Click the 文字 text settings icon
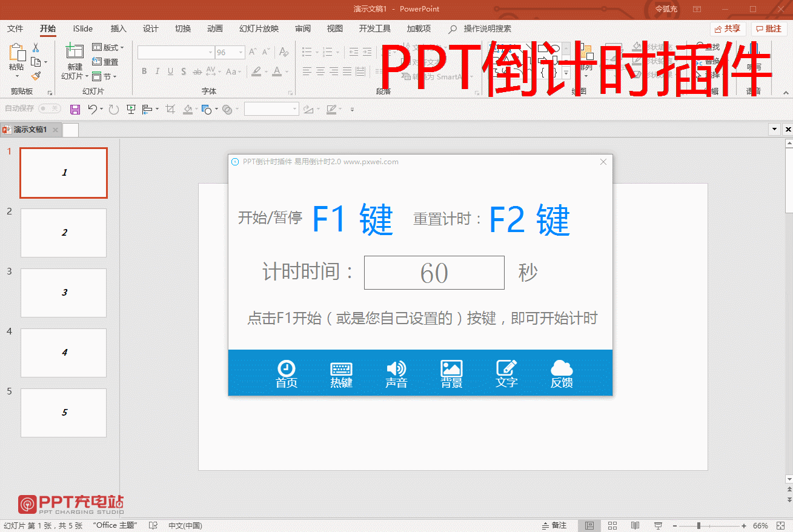Image resolution: width=793 pixels, height=532 pixels. pos(506,372)
